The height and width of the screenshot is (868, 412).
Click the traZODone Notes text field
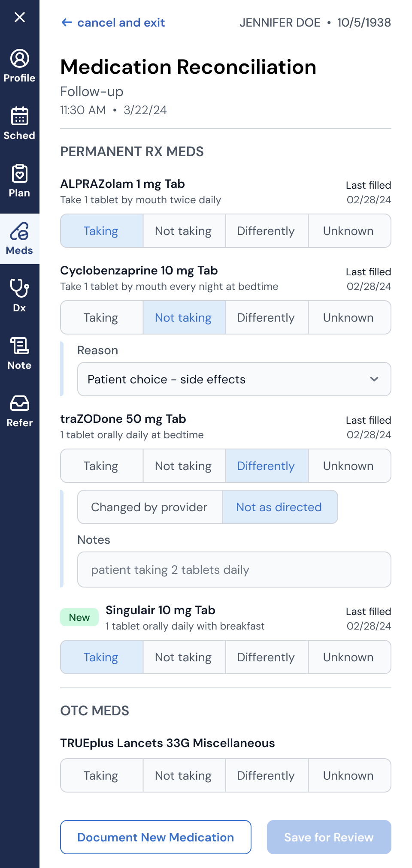point(234,570)
